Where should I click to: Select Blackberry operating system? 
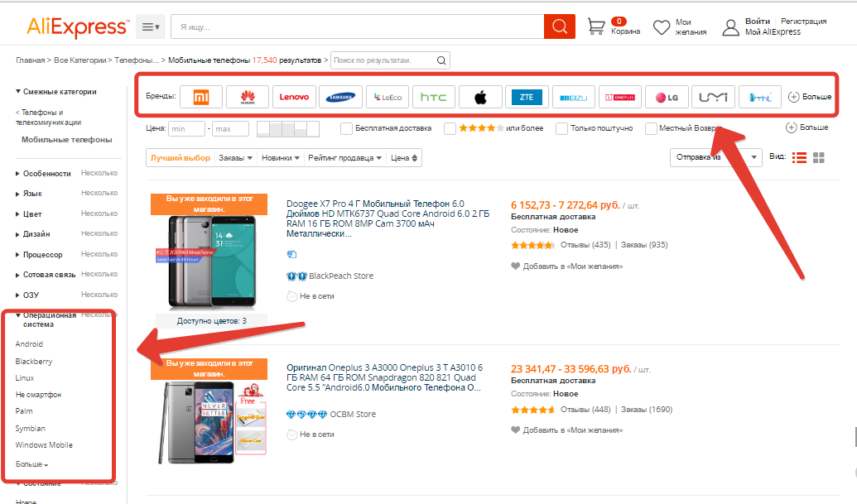coord(34,362)
